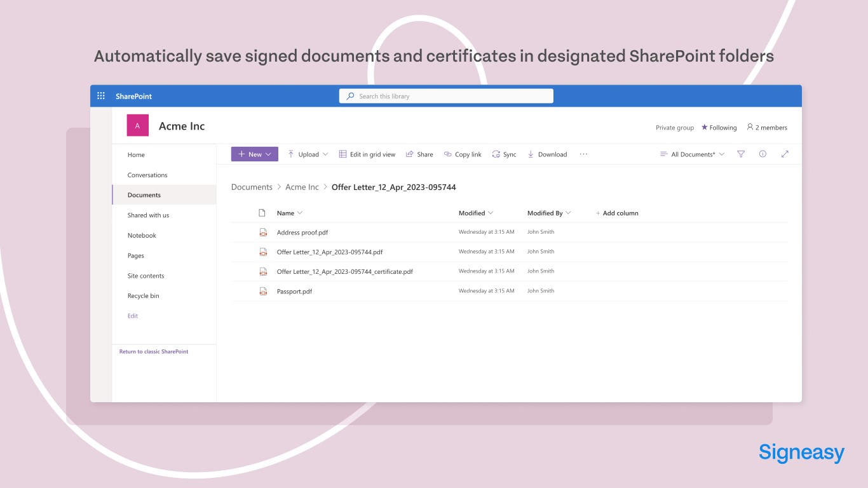Image resolution: width=868 pixels, height=488 pixels.
Task: Open Passport.pdf
Action: pos(294,292)
